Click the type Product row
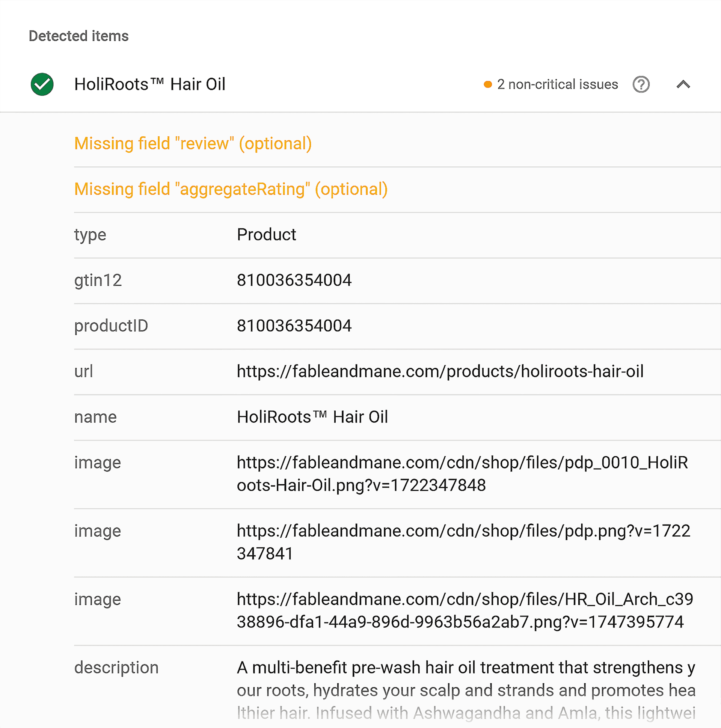Screen dimensions: 721x728 coord(397,235)
